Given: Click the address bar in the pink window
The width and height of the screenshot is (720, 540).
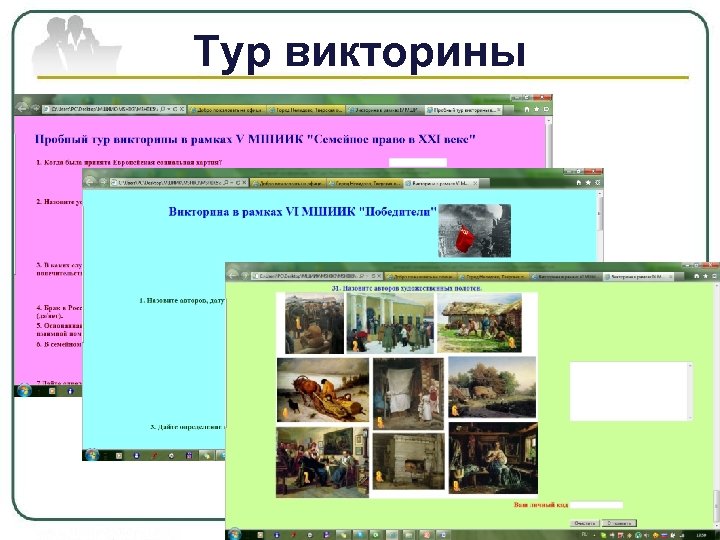Looking at the screenshot, I should [x=113, y=109].
